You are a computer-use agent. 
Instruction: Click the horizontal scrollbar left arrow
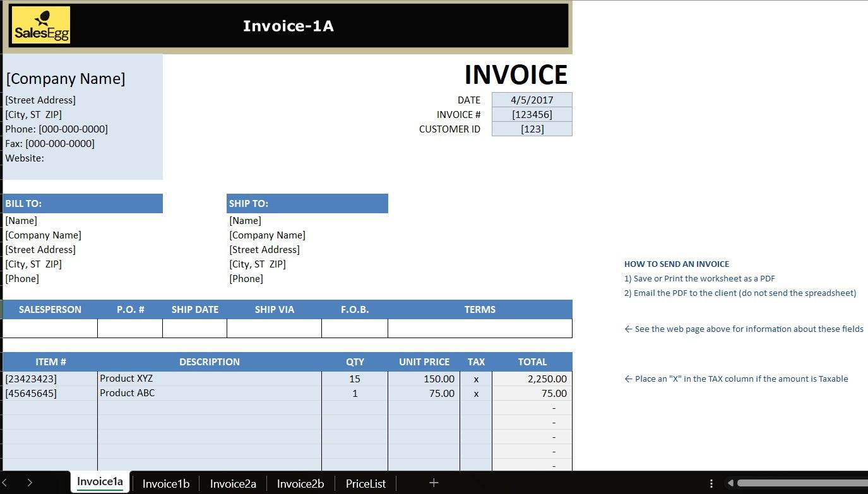click(x=730, y=483)
